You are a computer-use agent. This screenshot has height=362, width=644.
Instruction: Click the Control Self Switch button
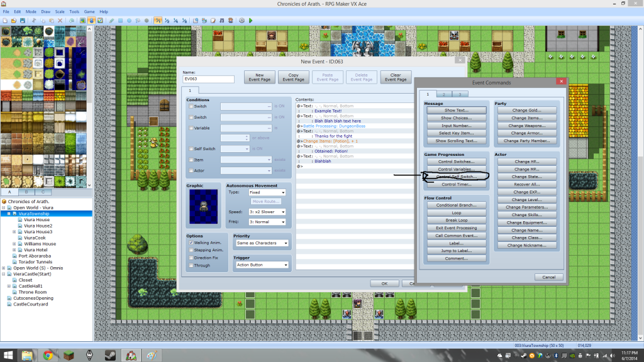click(x=457, y=177)
